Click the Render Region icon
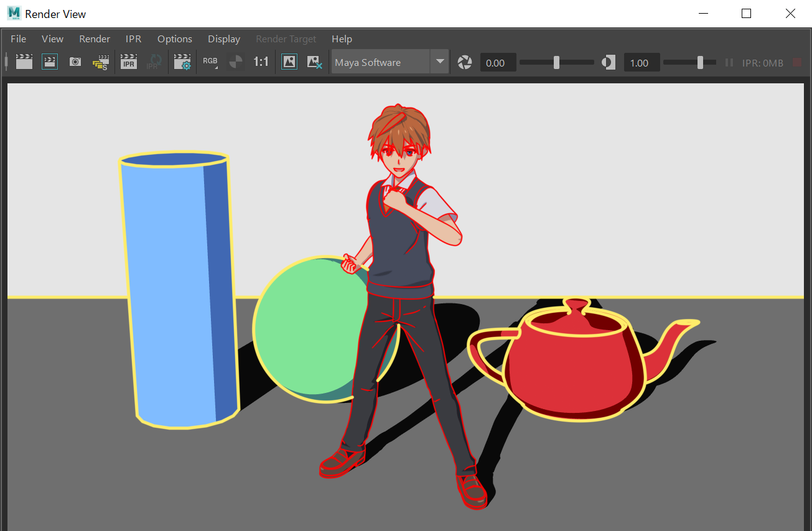Screen dimensions: 812x531 [x=50, y=62]
